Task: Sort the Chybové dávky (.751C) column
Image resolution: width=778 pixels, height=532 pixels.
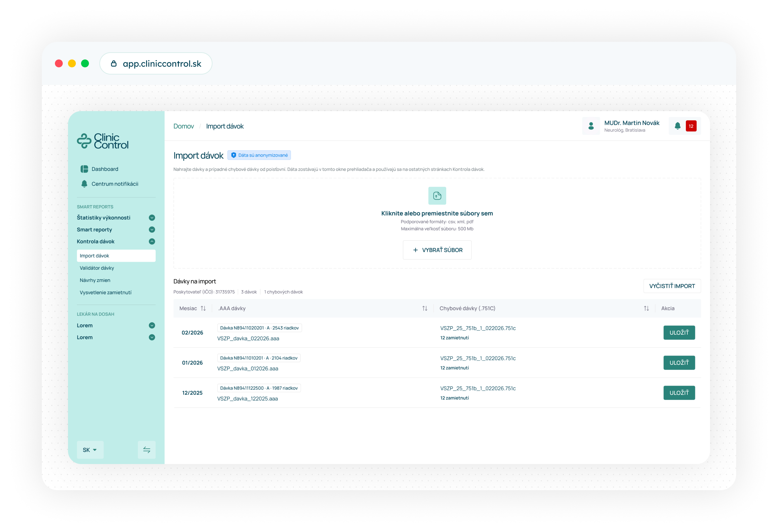Action: [646, 308]
